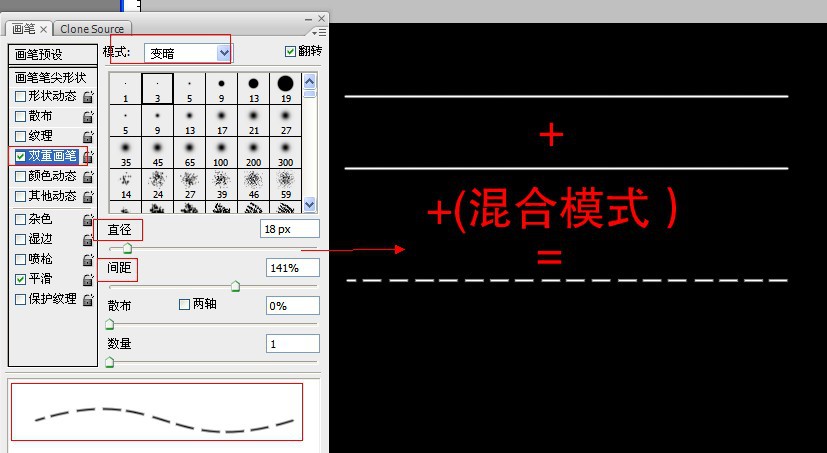Enable the 杂色 checkbox
The height and width of the screenshot is (453, 827).
coord(21,219)
